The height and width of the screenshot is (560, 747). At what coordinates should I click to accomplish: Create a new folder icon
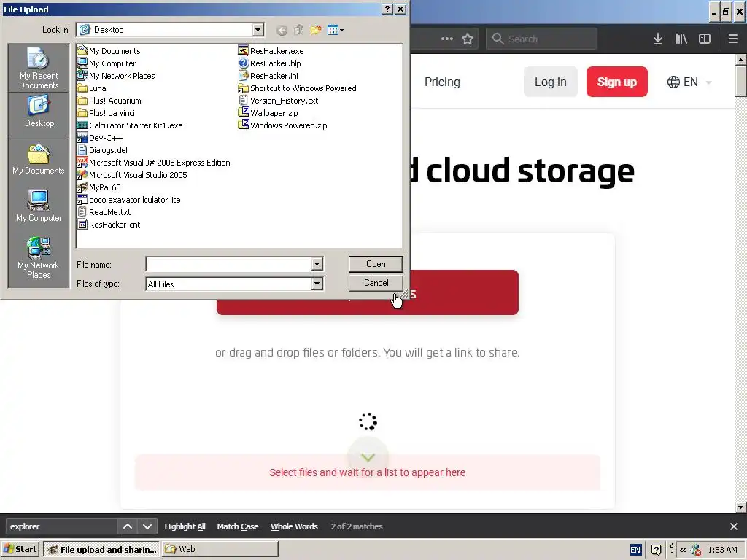(x=315, y=30)
